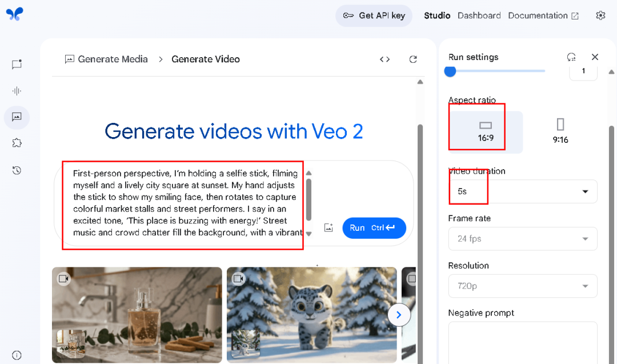This screenshot has height=364, width=617.
Task: Expand the Video duration dropdown
Action: coord(522,191)
